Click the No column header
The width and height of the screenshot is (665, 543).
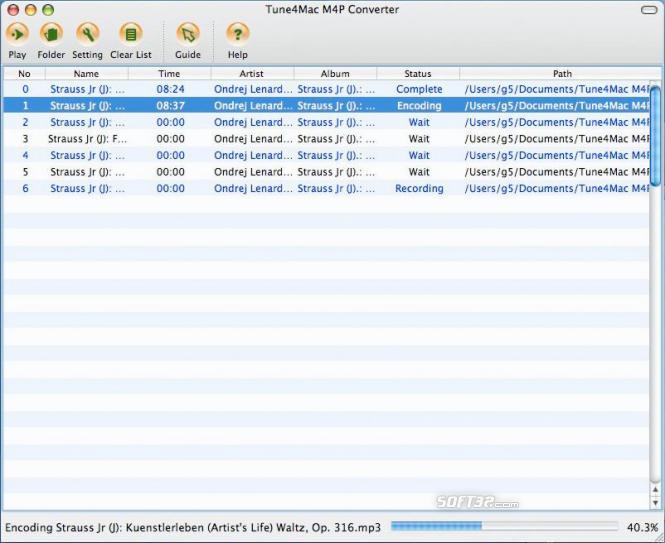[x=24, y=74]
